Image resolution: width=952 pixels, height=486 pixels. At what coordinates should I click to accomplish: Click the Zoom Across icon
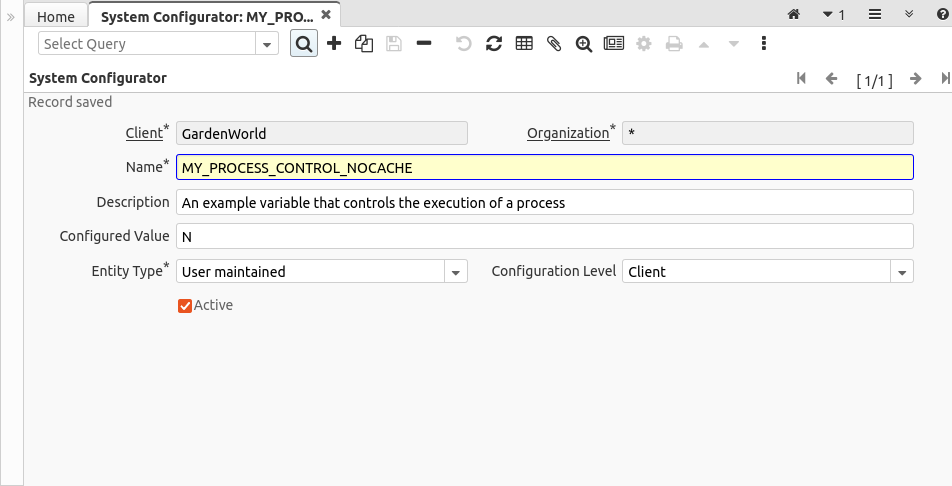(583, 44)
